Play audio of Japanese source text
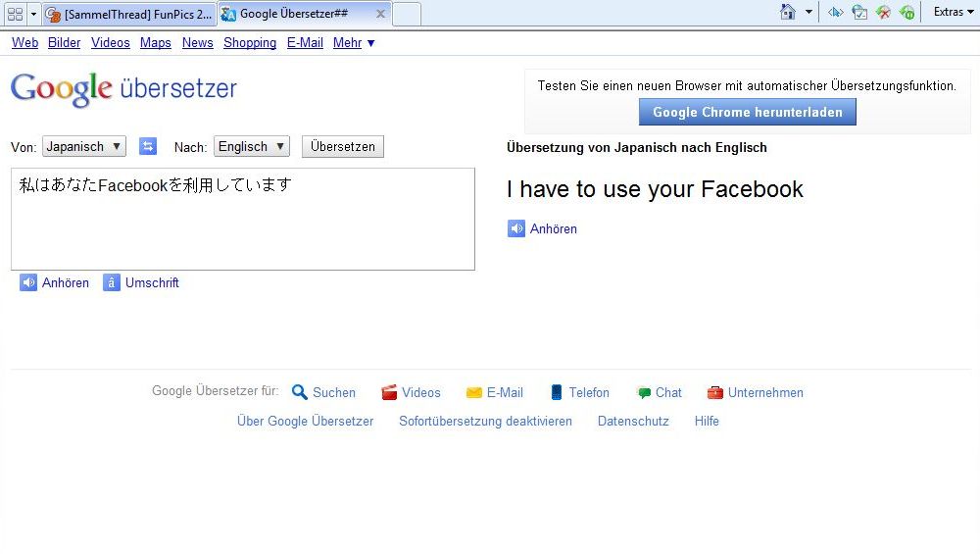 (x=28, y=282)
